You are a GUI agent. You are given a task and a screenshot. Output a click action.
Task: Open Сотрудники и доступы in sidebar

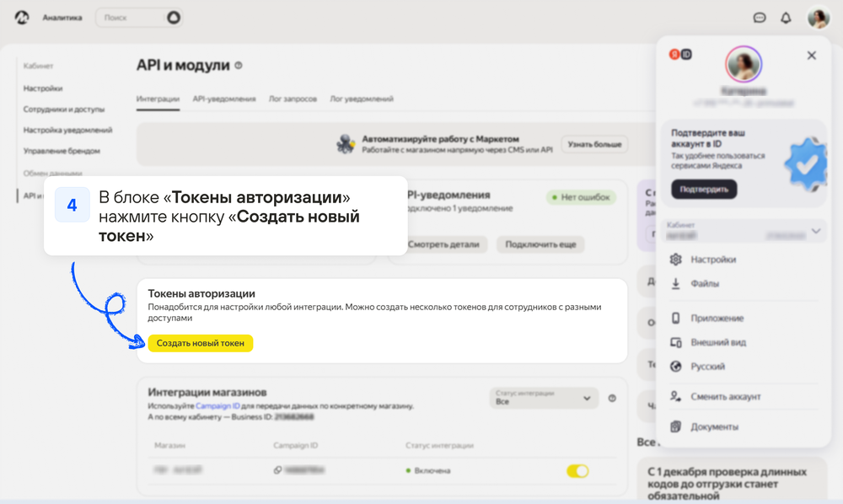tap(64, 109)
